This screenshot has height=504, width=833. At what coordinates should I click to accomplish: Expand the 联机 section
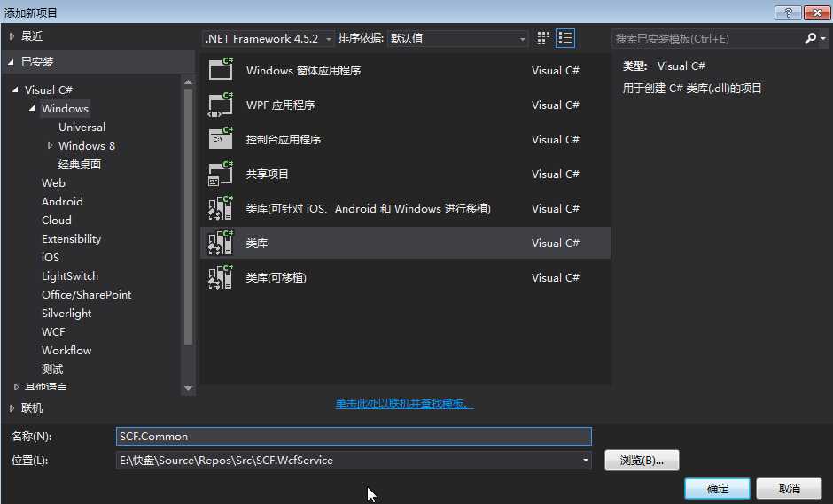click(12, 408)
